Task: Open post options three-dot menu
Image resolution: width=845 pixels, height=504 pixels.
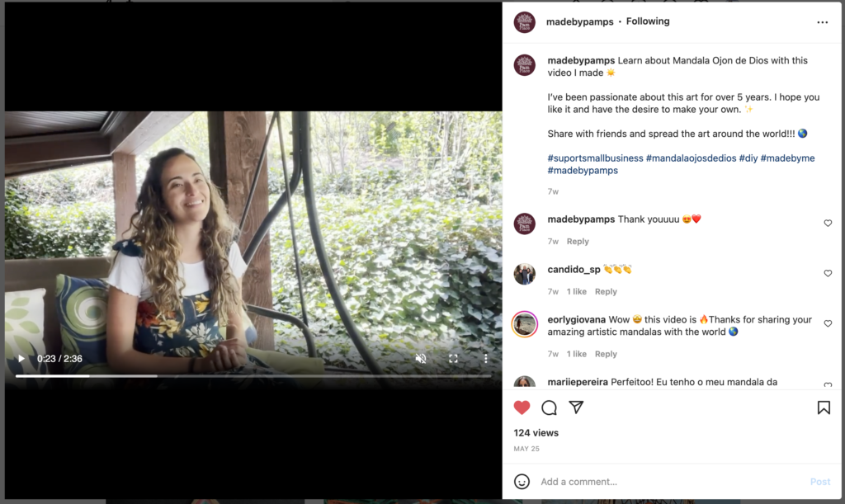Action: click(822, 22)
